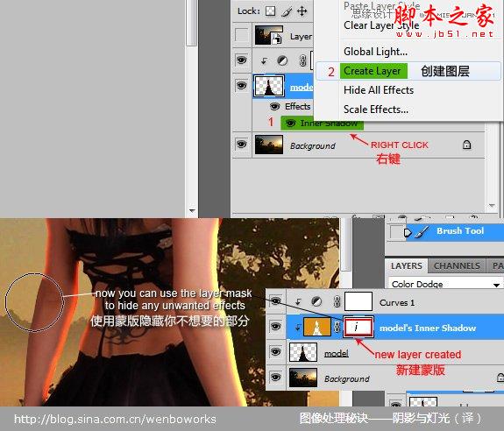Switch to the CHANNELS tab
Image resolution: width=504 pixels, height=431 pixels.
pyautogui.click(x=457, y=266)
